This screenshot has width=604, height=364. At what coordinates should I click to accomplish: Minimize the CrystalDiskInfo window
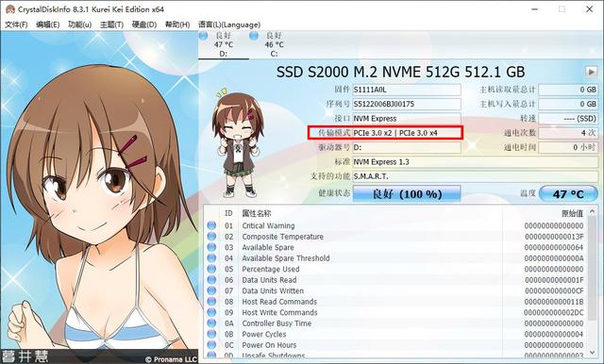click(x=534, y=9)
